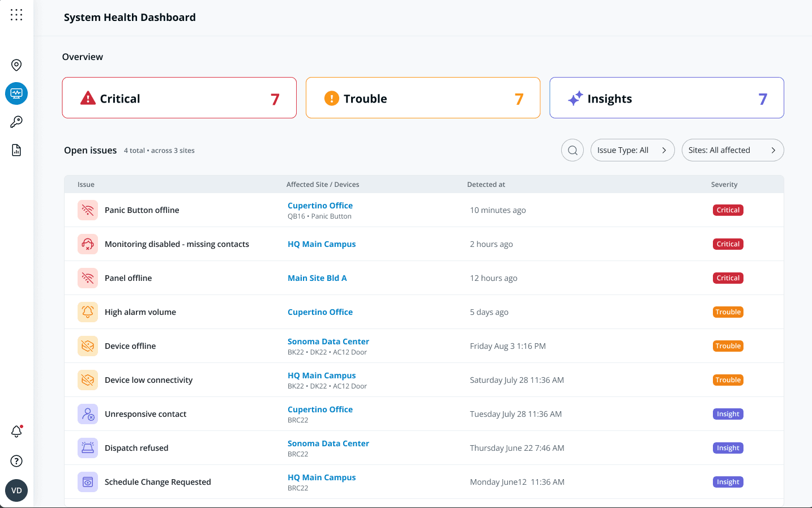The width and height of the screenshot is (812, 508).
Task: Click the orange Trouble exclamation icon
Action: coord(331,99)
